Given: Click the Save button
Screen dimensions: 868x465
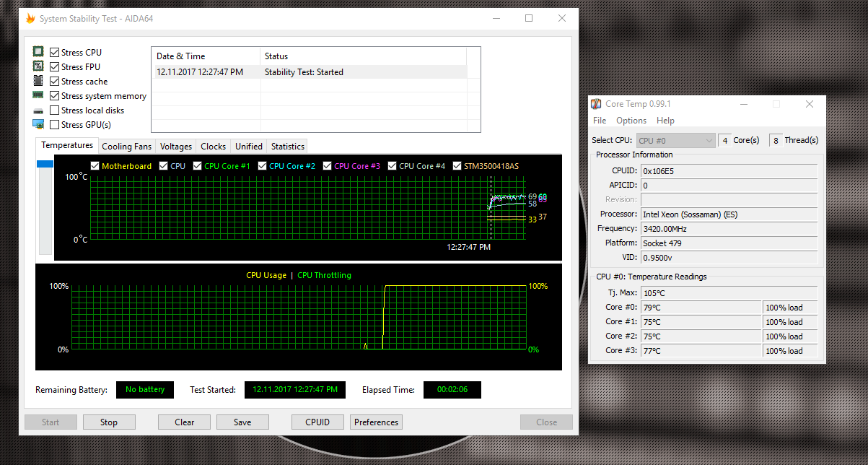Looking at the screenshot, I should (x=242, y=422).
